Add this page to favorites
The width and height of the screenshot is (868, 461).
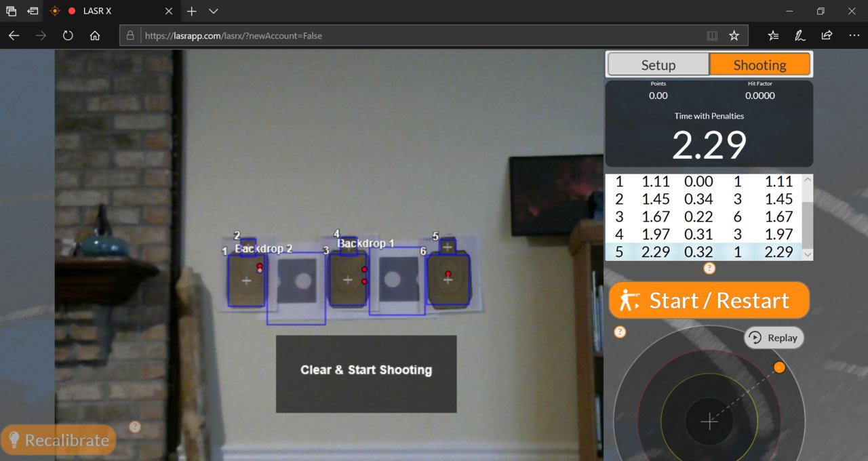tap(734, 35)
